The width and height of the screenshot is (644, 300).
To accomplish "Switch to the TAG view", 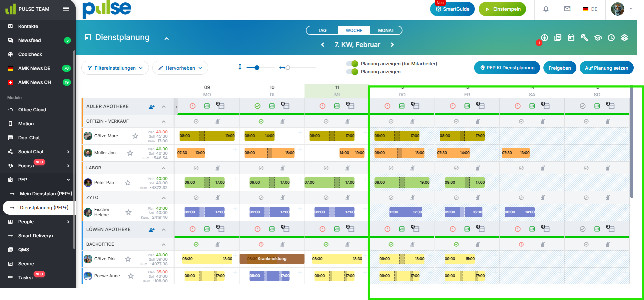I will click(x=322, y=30).
